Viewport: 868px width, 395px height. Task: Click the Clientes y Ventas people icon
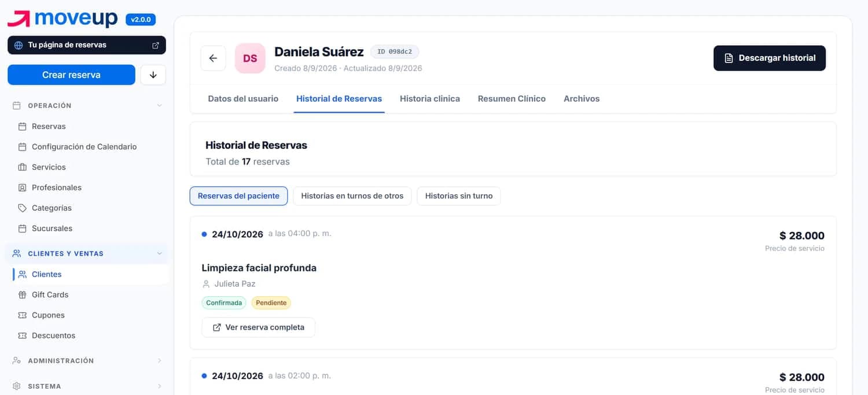(x=17, y=253)
